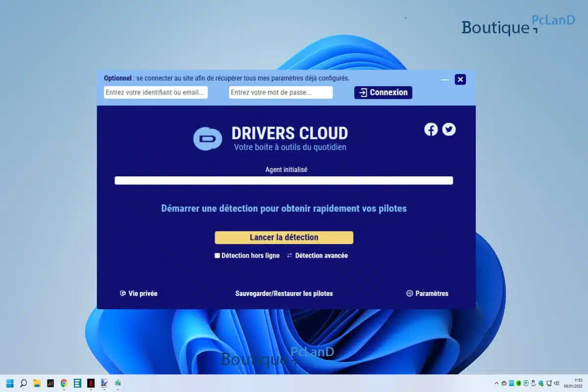Open the dark taskbar app beside File Explorer
The image size is (588, 392).
point(50,383)
